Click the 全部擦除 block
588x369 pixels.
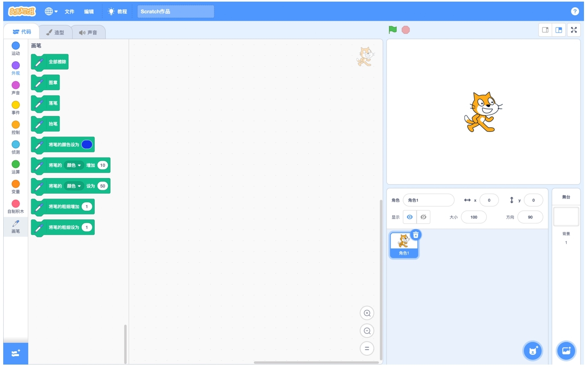click(50, 62)
